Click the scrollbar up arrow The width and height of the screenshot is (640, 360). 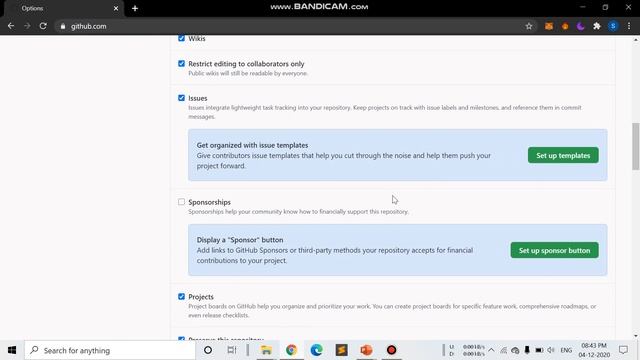(636, 40)
